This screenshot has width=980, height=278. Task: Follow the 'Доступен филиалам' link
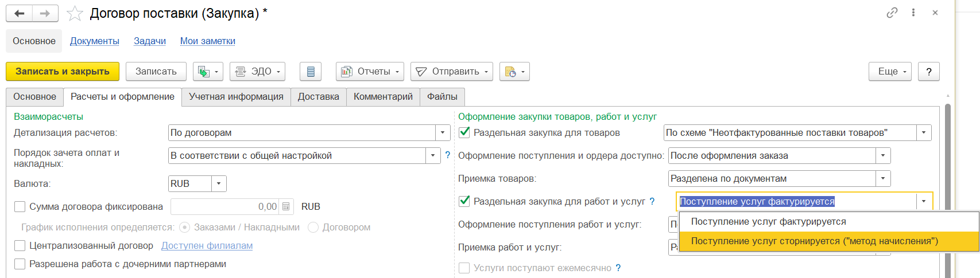[207, 245]
